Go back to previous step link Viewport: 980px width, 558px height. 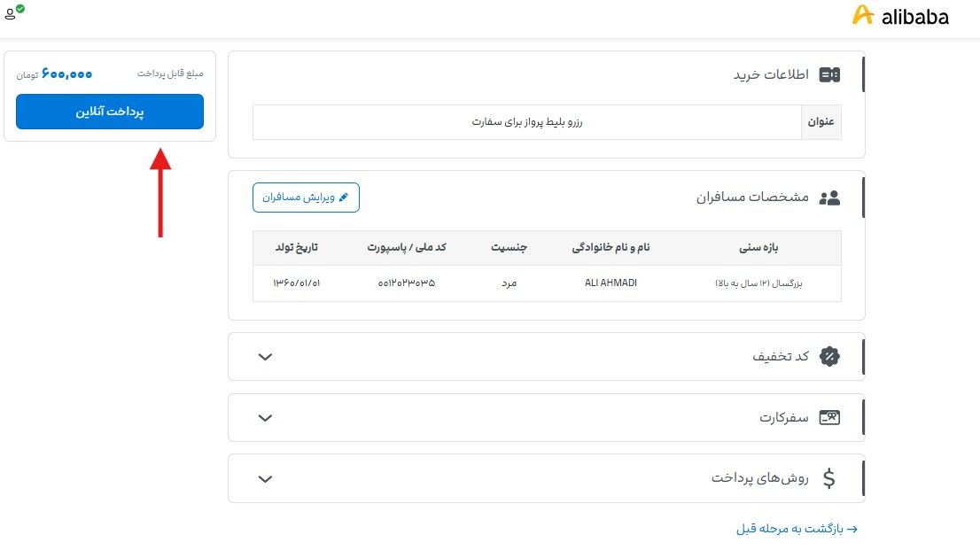point(797,529)
